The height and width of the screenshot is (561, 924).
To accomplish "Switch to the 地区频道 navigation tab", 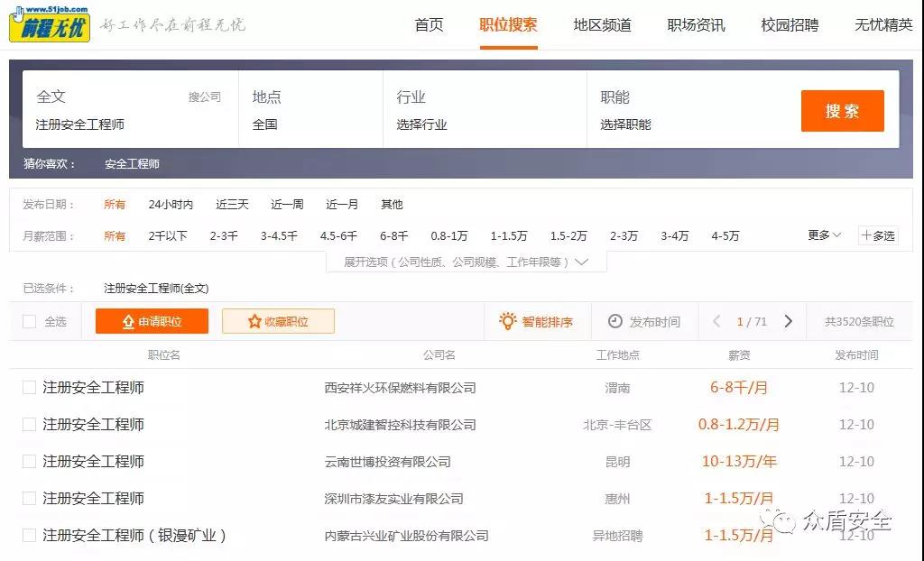I will click(x=602, y=25).
